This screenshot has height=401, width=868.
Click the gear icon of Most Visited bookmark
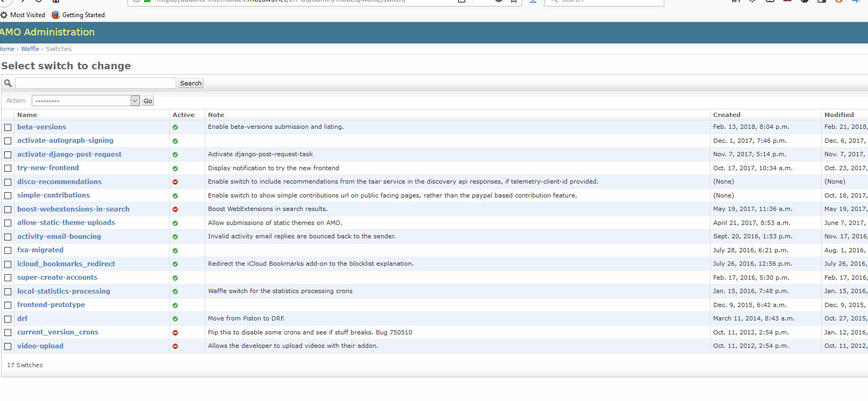click(4, 15)
